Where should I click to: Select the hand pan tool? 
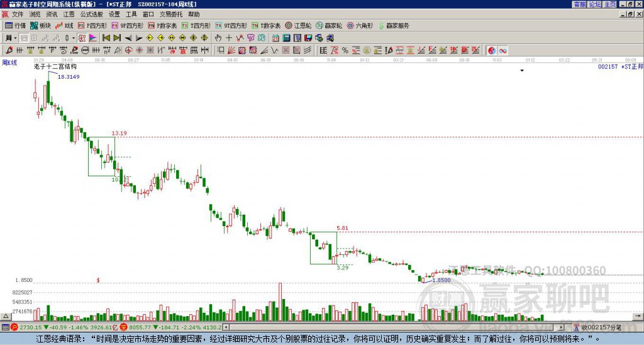pyautogui.click(x=218, y=38)
